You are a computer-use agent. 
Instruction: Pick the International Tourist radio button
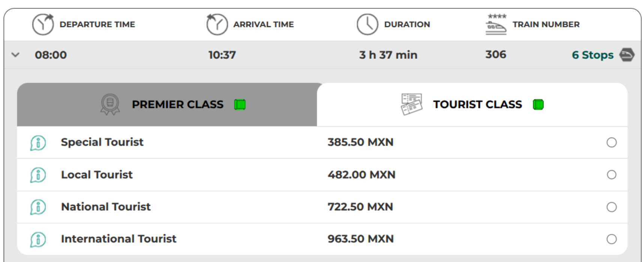[x=611, y=239]
